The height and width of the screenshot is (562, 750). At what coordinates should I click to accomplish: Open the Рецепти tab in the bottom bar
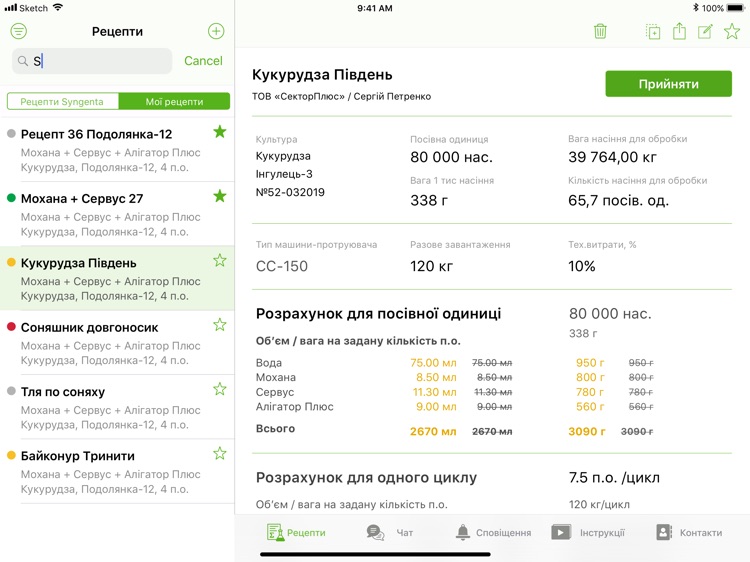[x=297, y=532]
